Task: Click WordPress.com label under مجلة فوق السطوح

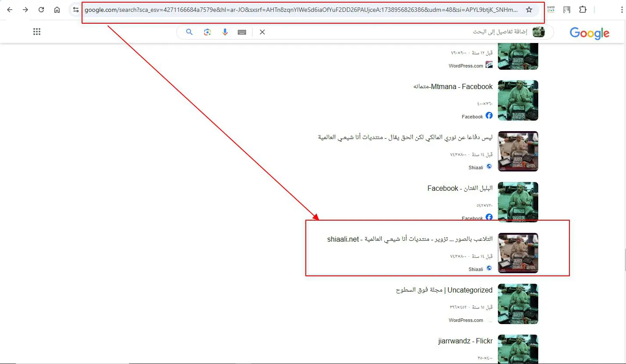Action: pos(466,320)
